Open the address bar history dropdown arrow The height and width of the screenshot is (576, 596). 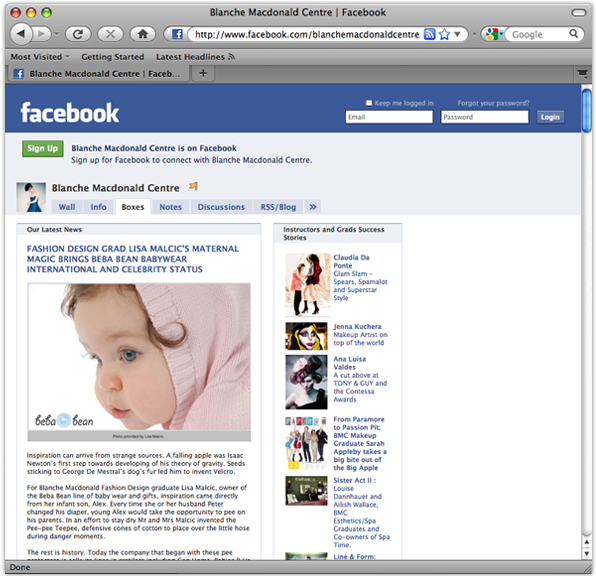click(457, 34)
